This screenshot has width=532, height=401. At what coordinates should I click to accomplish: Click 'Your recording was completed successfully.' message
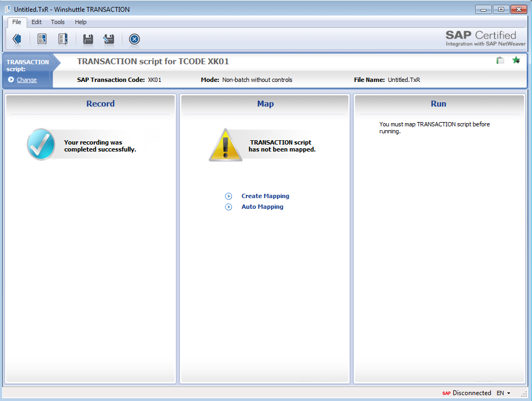(x=100, y=146)
